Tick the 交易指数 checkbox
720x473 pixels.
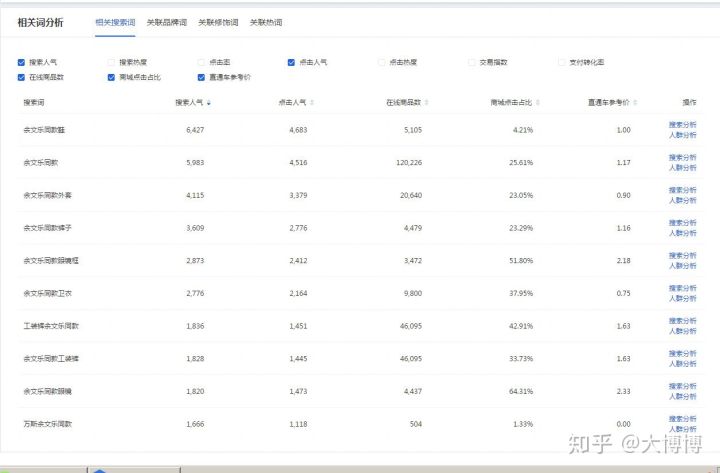click(472, 62)
